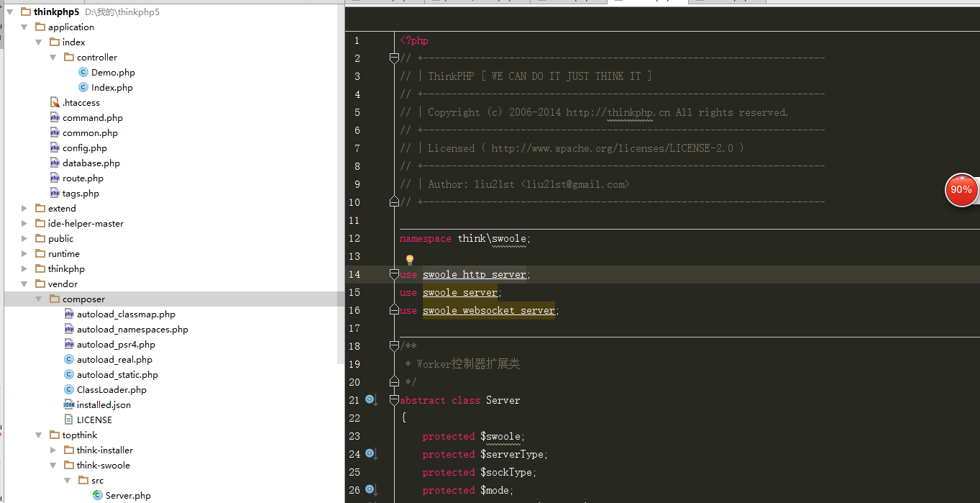Click the Server.php class file icon
The width and height of the screenshot is (980, 503).
click(x=98, y=495)
